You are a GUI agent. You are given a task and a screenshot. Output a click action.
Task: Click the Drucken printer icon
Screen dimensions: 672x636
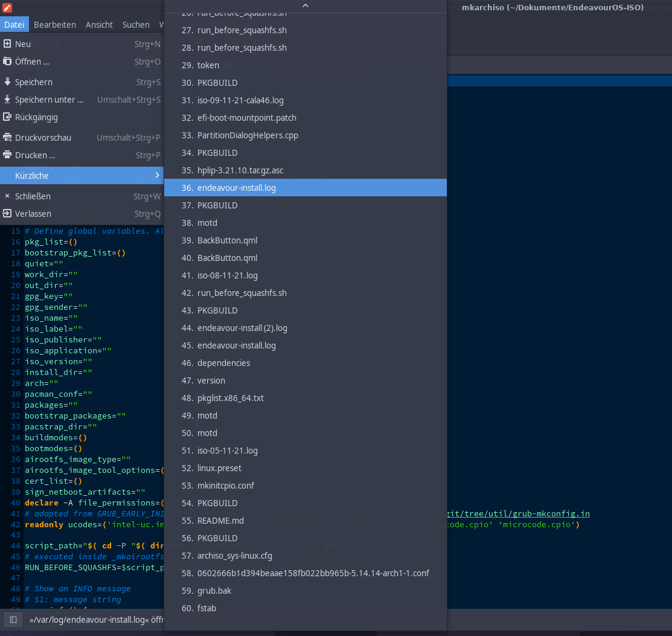pos(7,155)
